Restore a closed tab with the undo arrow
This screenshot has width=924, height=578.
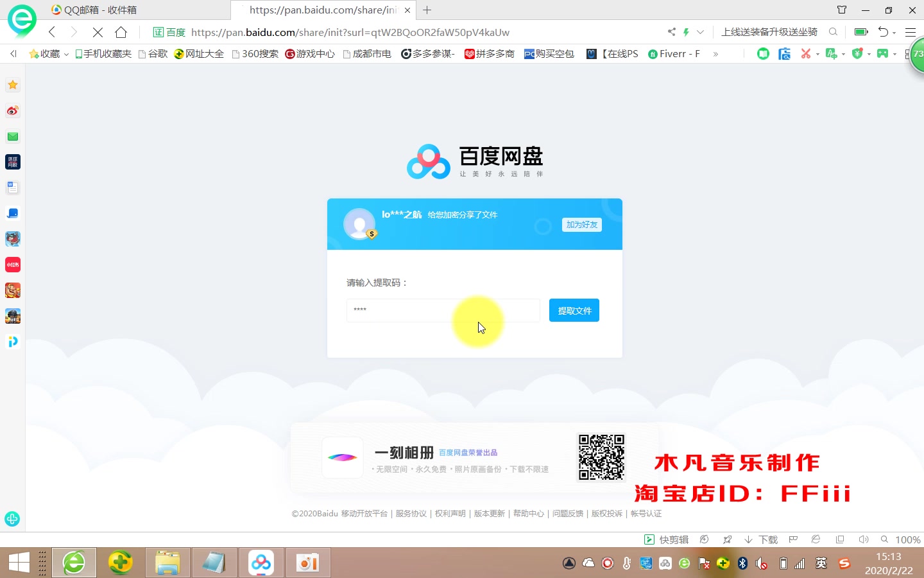tap(884, 31)
